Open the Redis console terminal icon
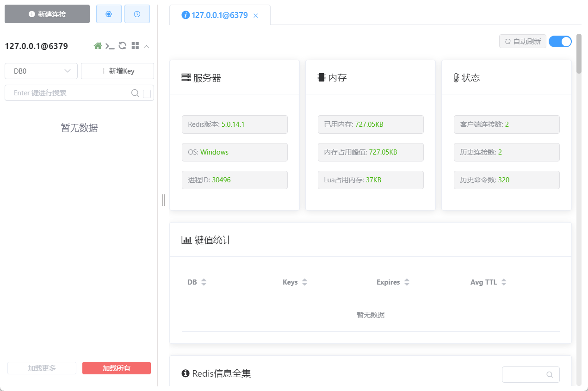The image size is (588, 391). 110,46
